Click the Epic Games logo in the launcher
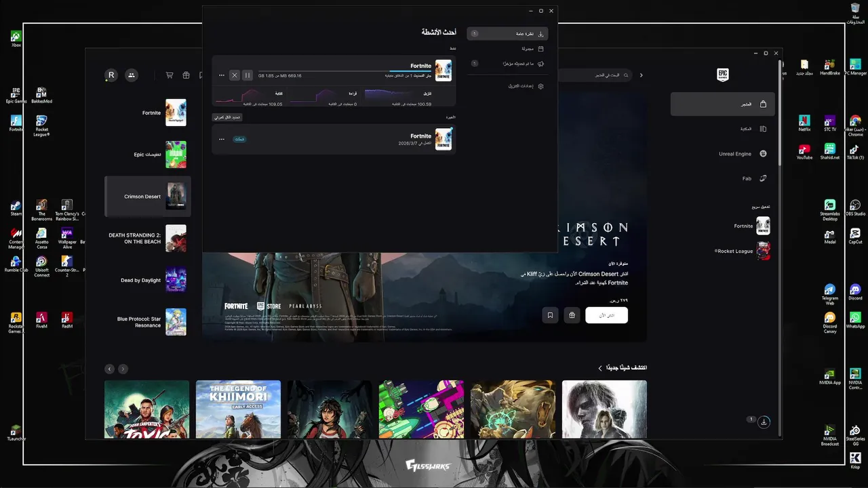Image resolution: width=868 pixels, height=488 pixels. click(x=723, y=75)
